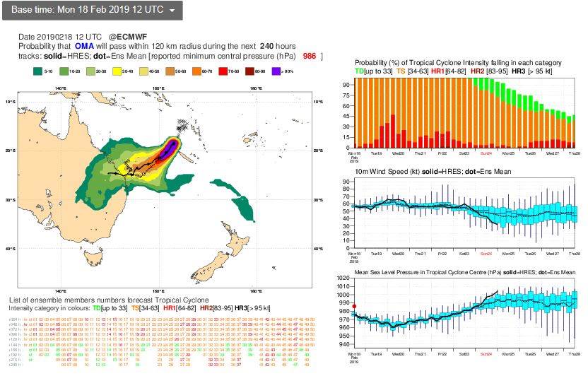Image resolution: width=588 pixels, height=376 pixels.
Task: Click the intensity category probability bar chart
Action: point(465,112)
